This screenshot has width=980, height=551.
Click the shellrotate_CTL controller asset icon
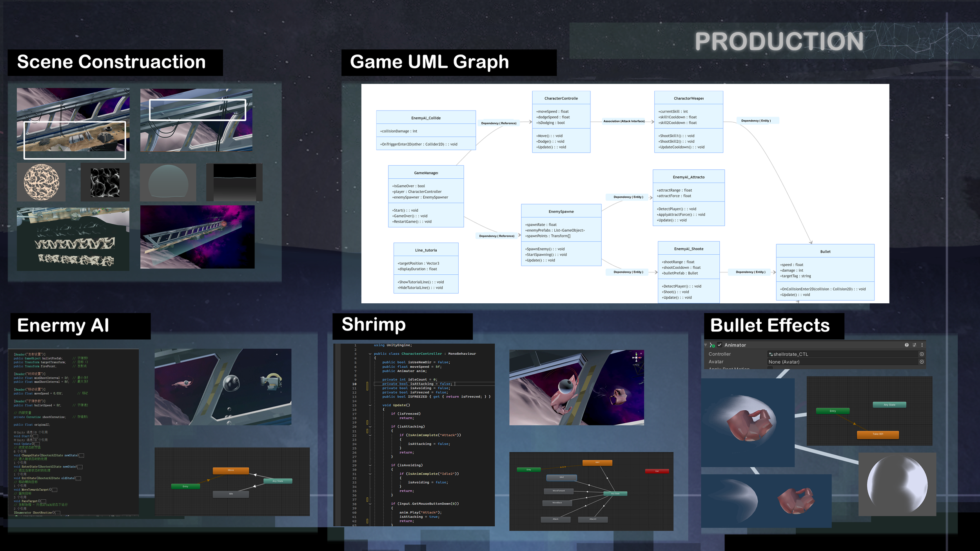pos(771,354)
